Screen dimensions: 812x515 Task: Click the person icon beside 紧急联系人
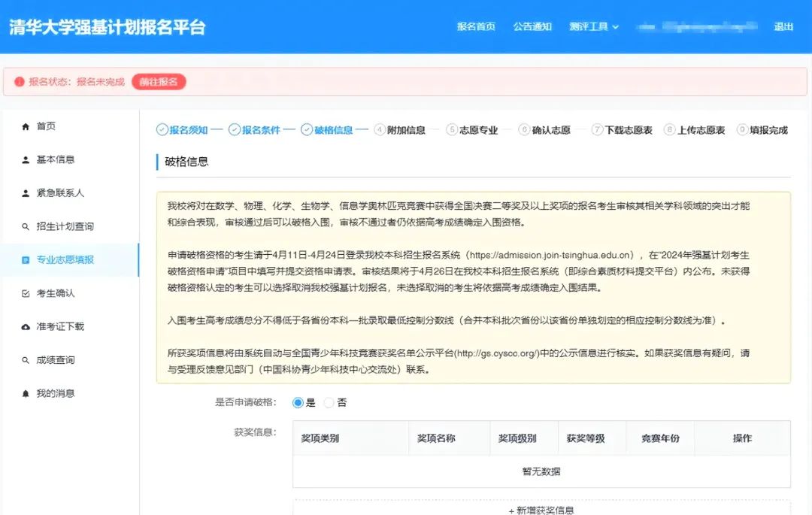[x=26, y=193]
